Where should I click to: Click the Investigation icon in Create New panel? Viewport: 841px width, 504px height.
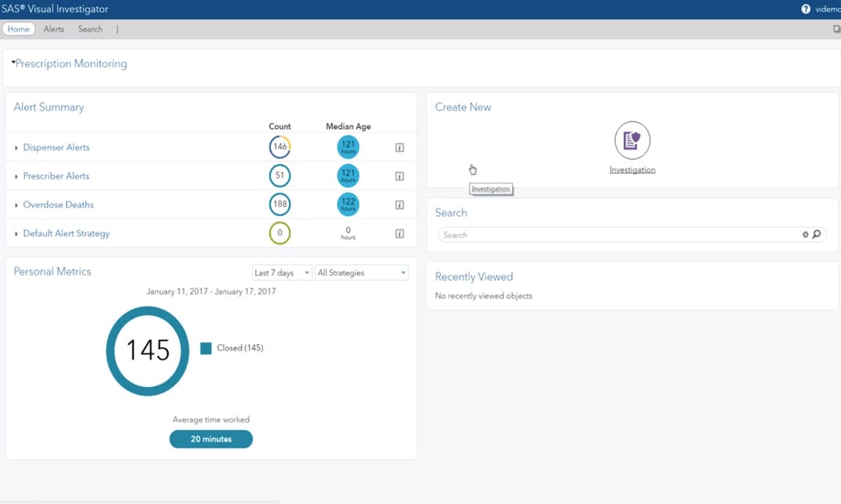632,140
